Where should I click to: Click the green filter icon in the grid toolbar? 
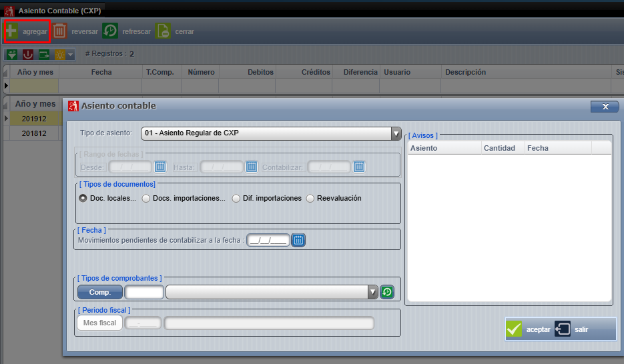12,55
